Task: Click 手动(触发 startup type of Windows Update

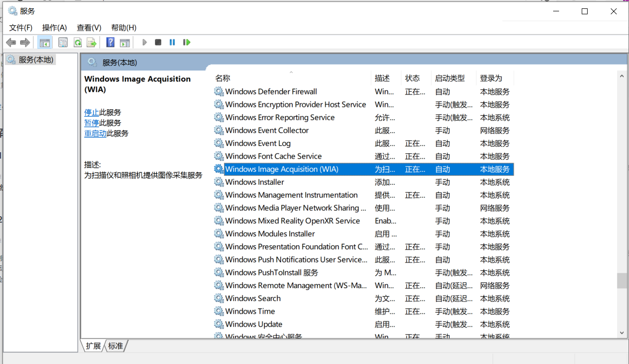Action: pyautogui.click(x=454, y=324)
